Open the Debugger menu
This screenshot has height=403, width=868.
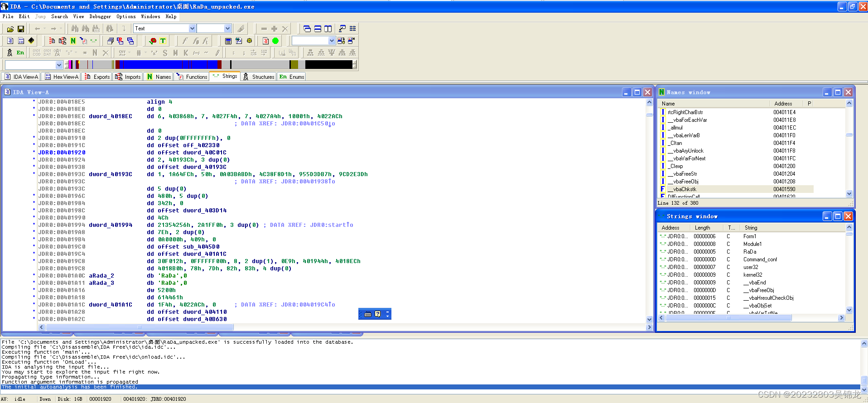(x=100, y=16)
